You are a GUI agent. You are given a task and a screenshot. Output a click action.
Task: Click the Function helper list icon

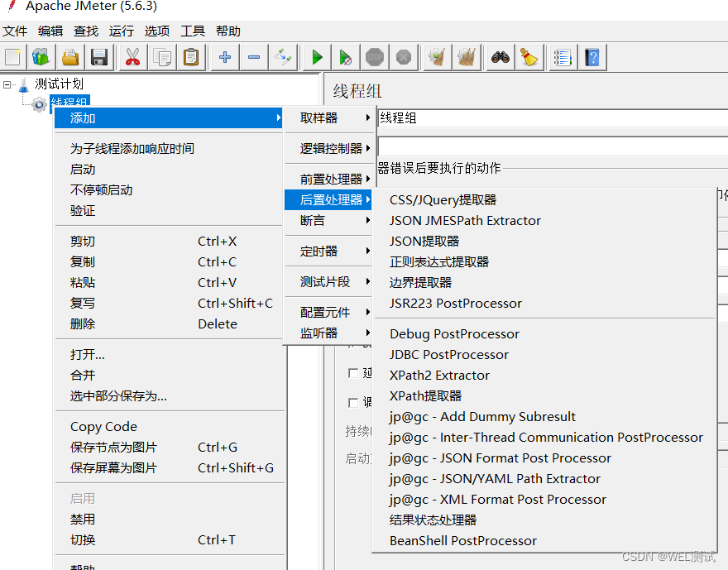pyautogui.click(x=563, y=57)
